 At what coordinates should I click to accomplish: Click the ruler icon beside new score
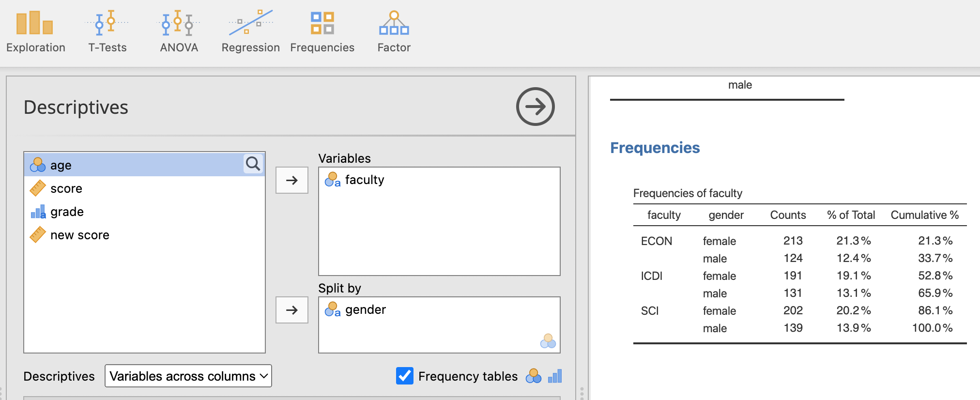38,235
